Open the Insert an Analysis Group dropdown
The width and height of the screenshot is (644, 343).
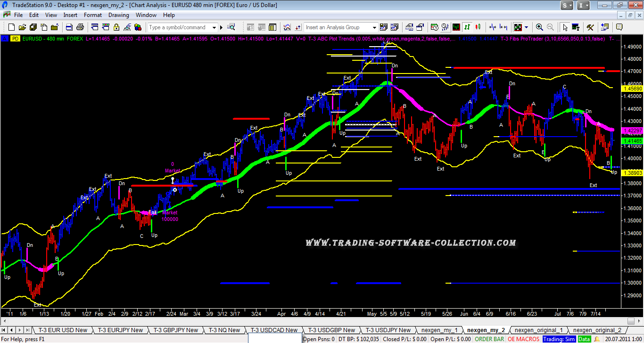pos(374,27)
